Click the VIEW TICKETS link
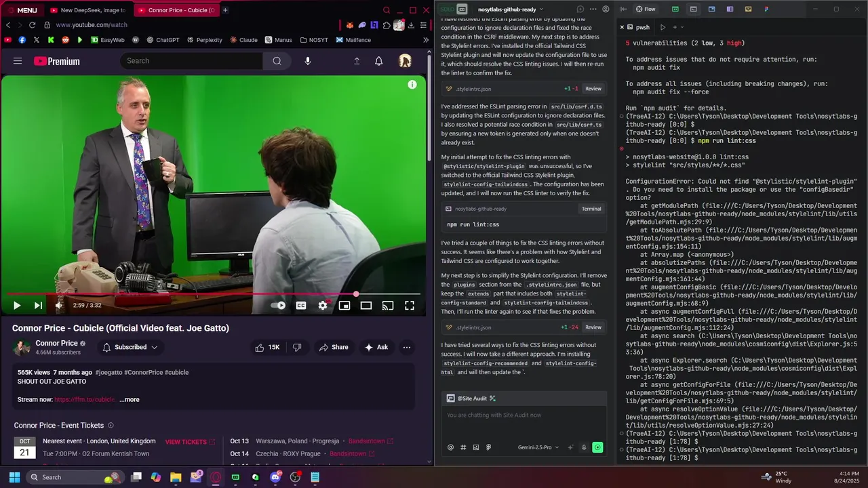This screenshot has height=488, width=868. point(190,442)
